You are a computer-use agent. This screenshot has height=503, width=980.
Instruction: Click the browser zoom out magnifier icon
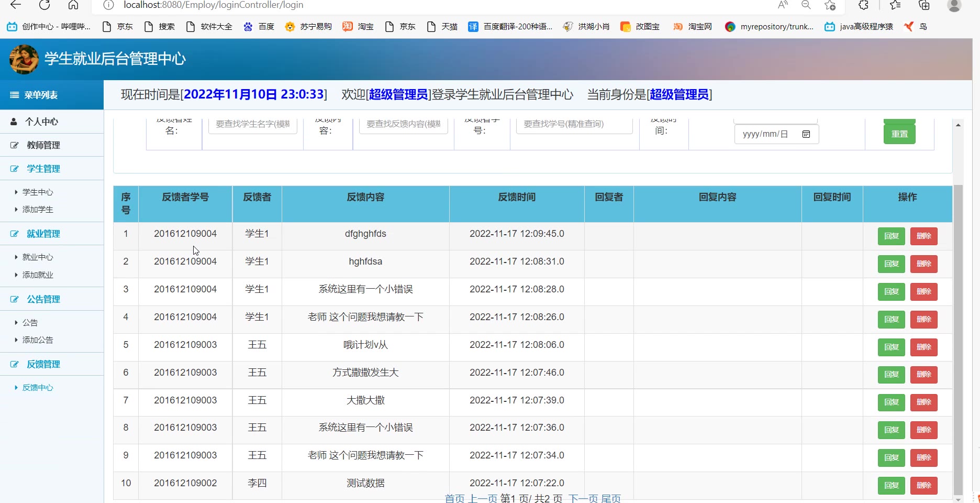pyautogui.click(x=806, y=5)
